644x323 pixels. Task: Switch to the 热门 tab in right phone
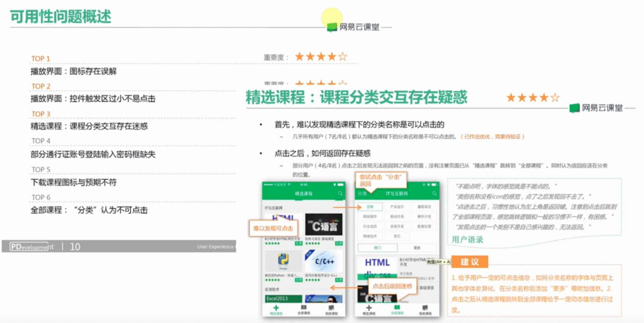coord(377,248)
